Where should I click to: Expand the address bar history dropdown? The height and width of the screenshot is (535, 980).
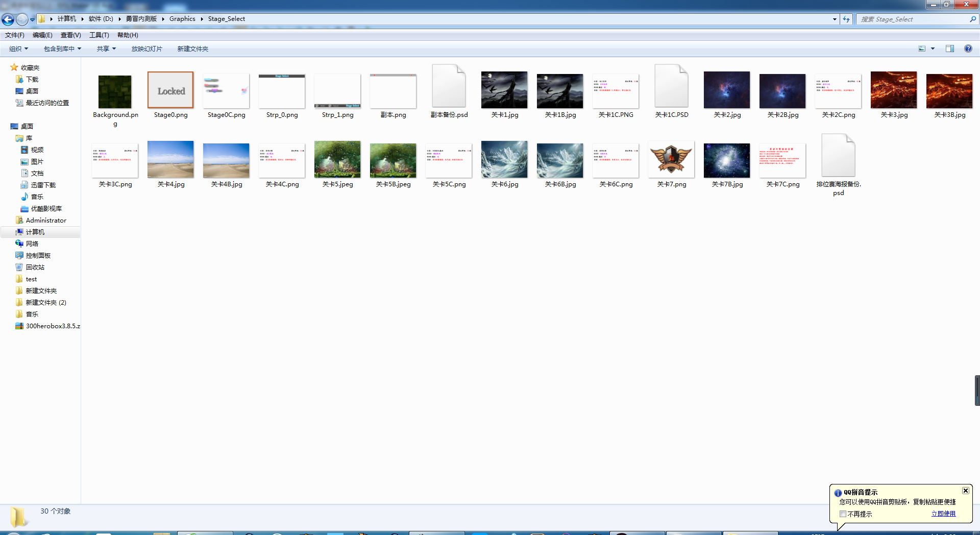[835, 19]
